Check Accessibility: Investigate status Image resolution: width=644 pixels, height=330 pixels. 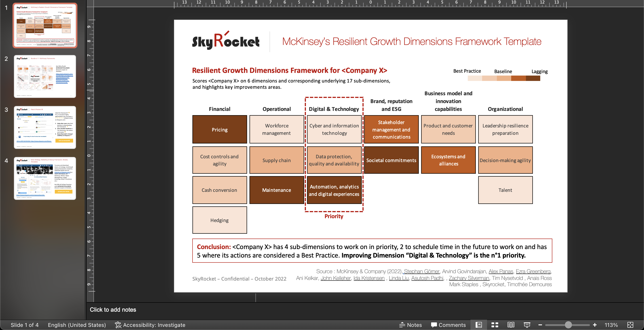(x=150, y=325)
